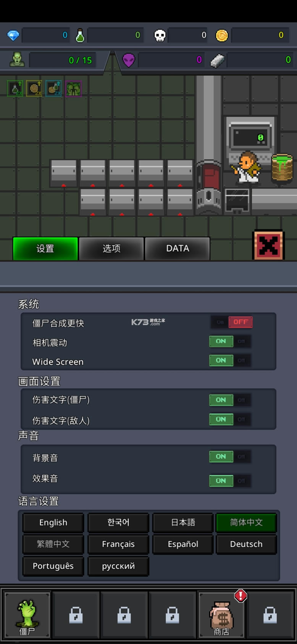Close settings with the red X
The image size is (297, 644).
click(x=268, y=245)
